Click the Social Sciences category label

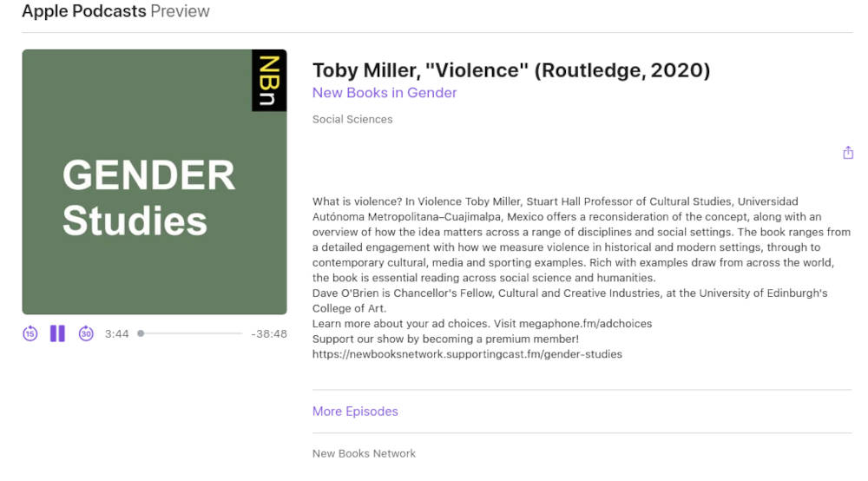pos(352,120)
